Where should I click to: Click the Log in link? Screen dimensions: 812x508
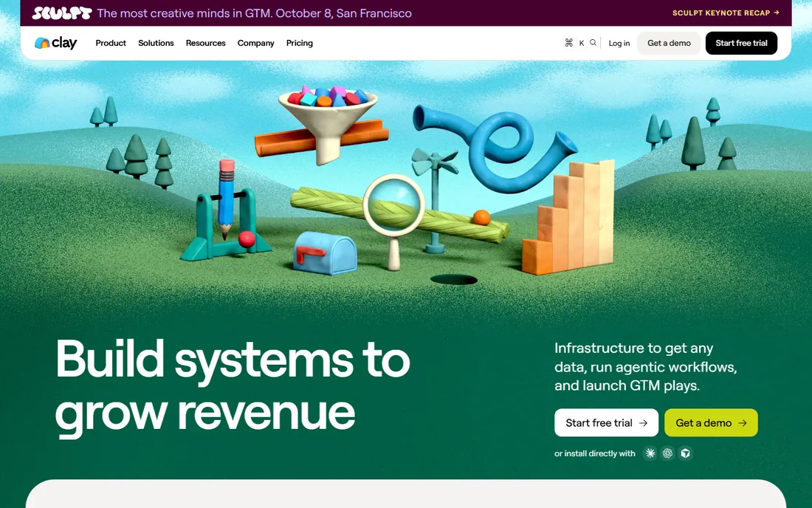pos(619,43)
